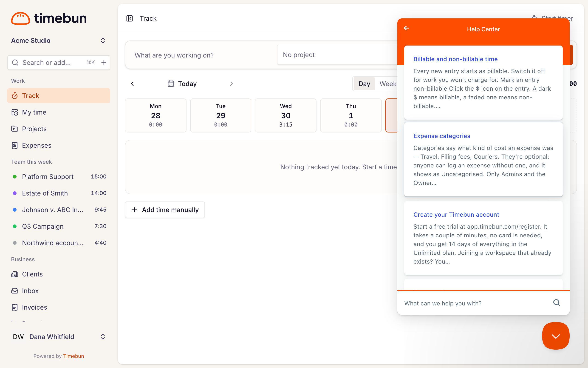Screen dimensions: 588x368
Task: Select Wed 30 day card
Action: pyautogui.click(x=286, y=115)
